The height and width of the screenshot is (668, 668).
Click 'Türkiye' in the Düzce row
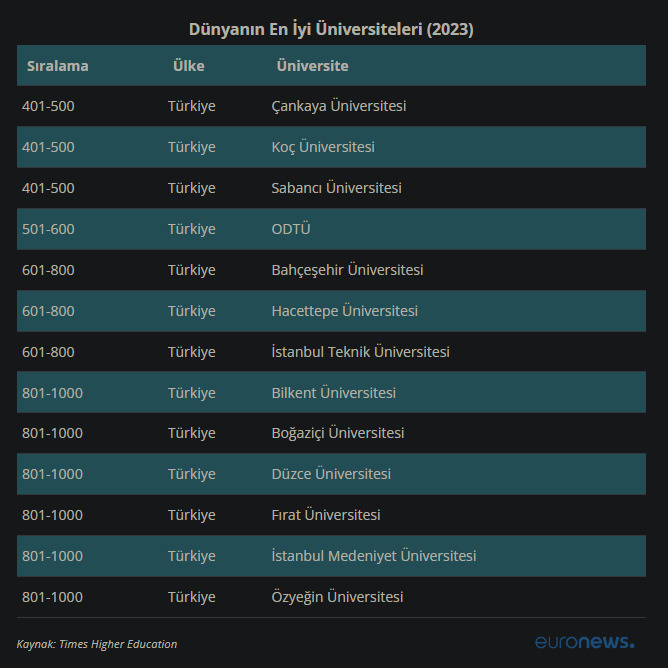pyautogui.click(x=192, y=474)
